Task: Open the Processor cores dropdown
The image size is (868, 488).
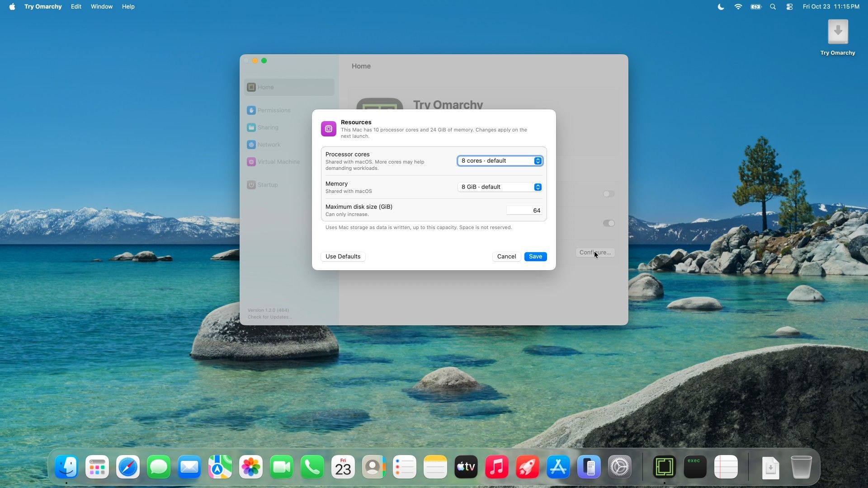Action: coord(500,161)
